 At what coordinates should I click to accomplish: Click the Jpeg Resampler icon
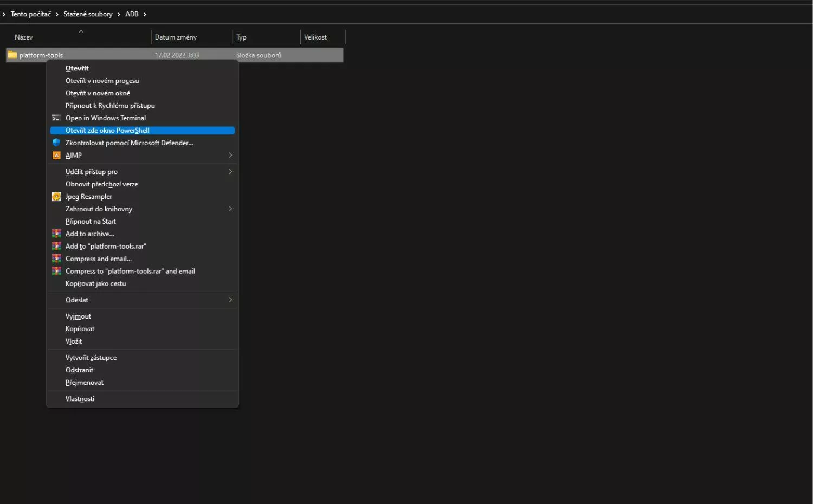pyautogui.click(x=56, y=197)
